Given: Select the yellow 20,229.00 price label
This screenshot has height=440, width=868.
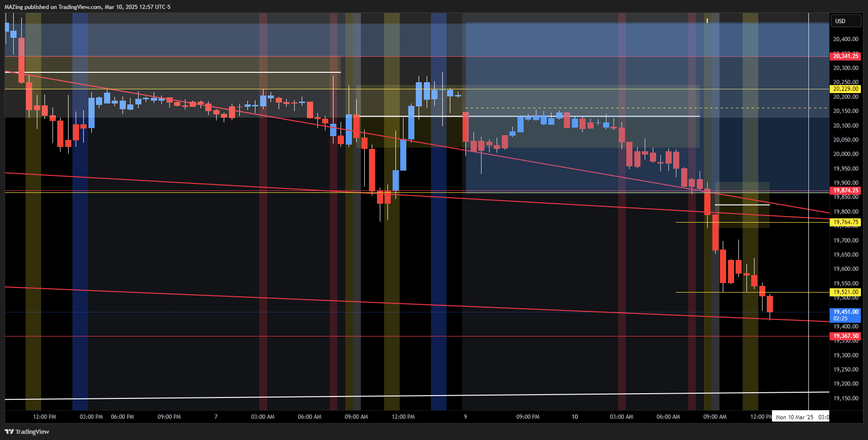Looking at the screenshot, I should pyautogui.click(x=845, y=89).
